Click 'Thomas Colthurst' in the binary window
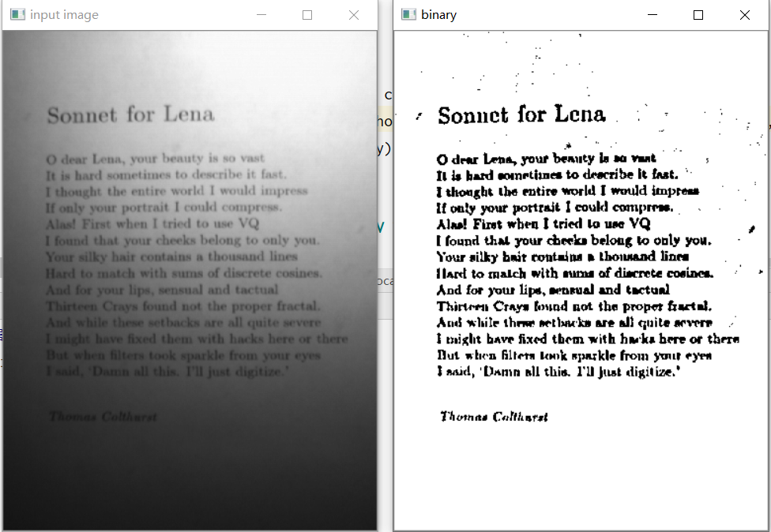 494,417
